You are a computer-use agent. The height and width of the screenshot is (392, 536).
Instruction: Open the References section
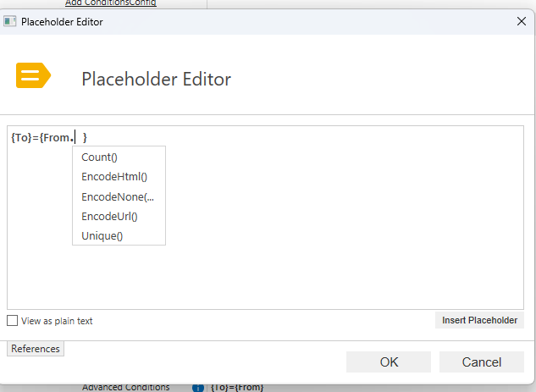pyautogui.click(x=36, y=349)
